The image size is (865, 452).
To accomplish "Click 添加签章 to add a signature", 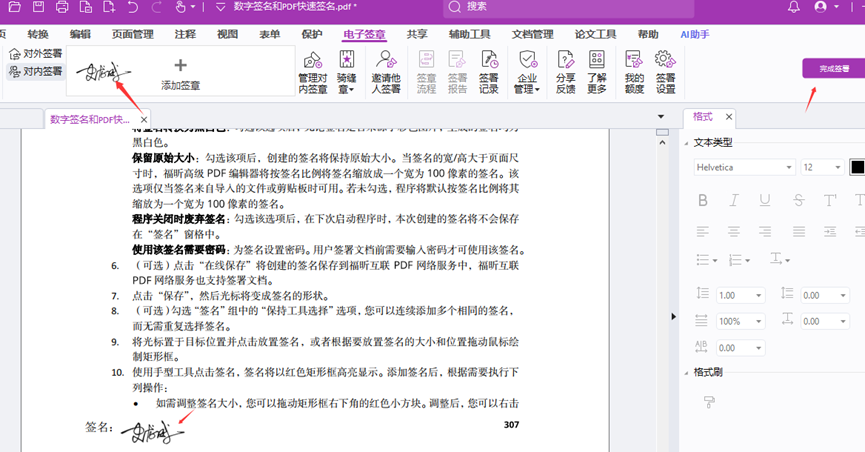I will tap(181, 73).
